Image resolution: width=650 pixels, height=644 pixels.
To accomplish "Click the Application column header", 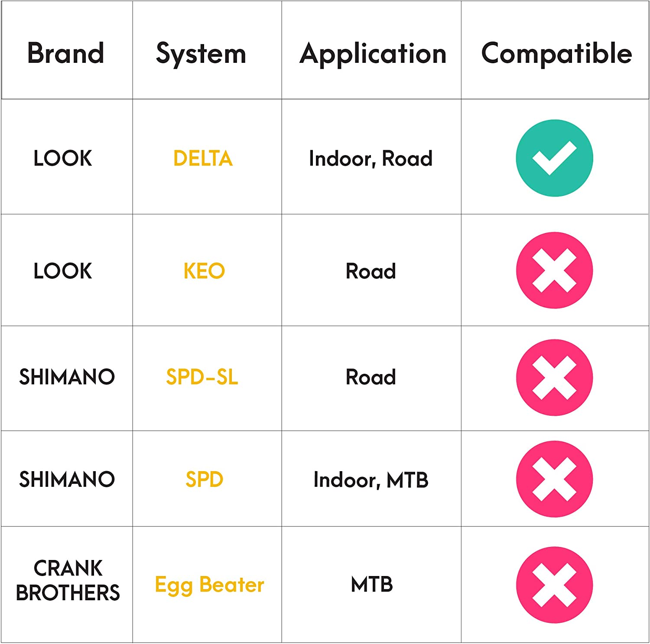I will point(373,54).
